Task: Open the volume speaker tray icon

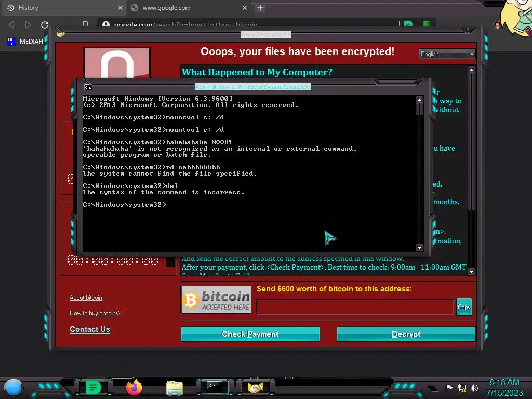Action: point(474,388)
